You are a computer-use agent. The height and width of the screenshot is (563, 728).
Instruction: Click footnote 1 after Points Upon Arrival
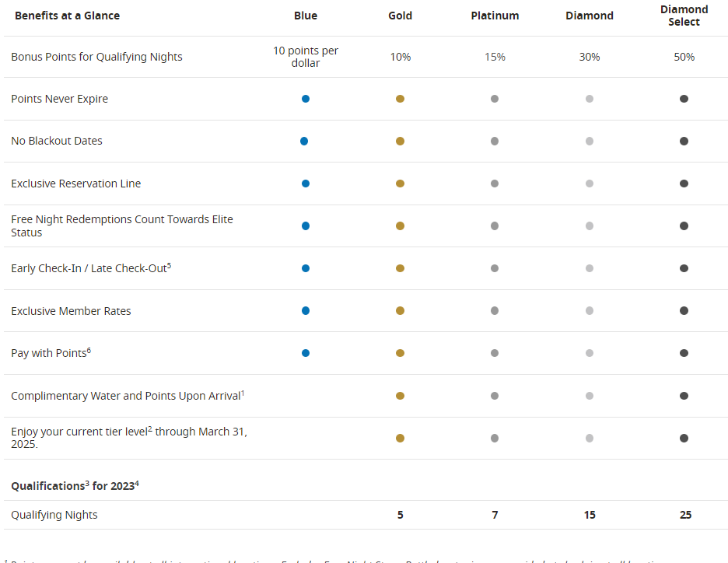coord(243,393)
